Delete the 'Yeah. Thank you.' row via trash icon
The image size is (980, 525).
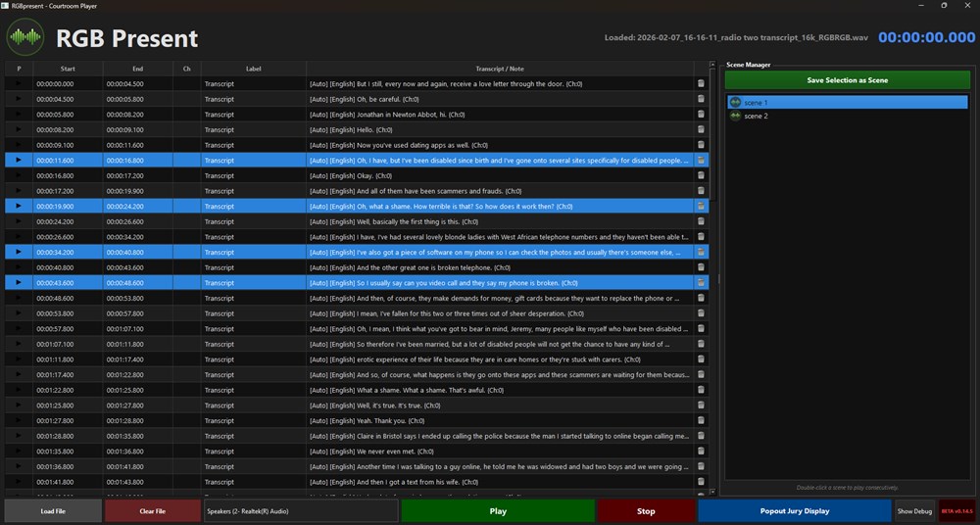point(701,420)
